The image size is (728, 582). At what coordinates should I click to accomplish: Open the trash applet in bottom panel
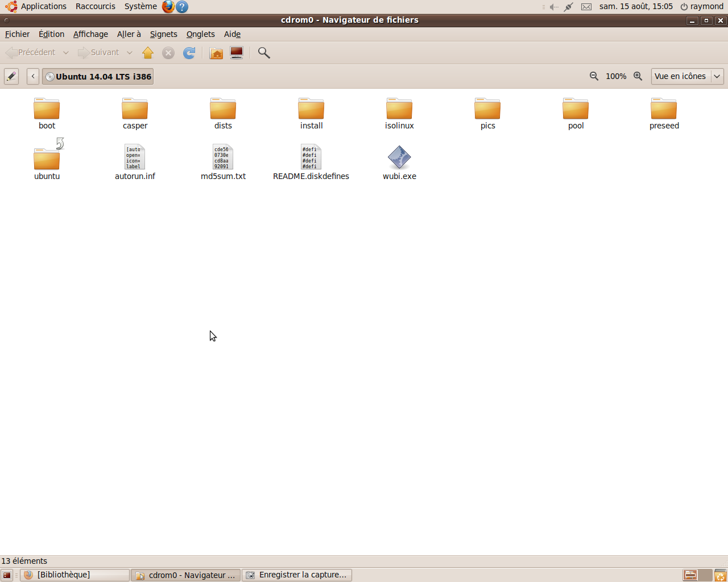tap(720, 575)
